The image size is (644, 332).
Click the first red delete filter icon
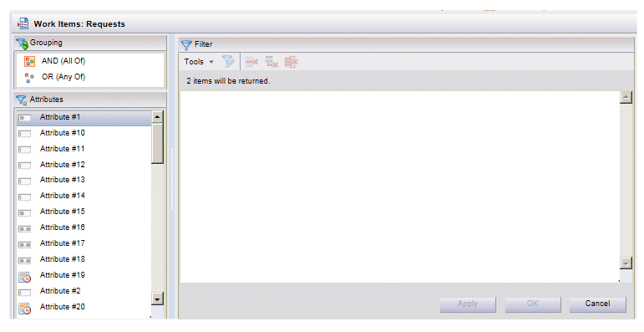pos(251,62)
